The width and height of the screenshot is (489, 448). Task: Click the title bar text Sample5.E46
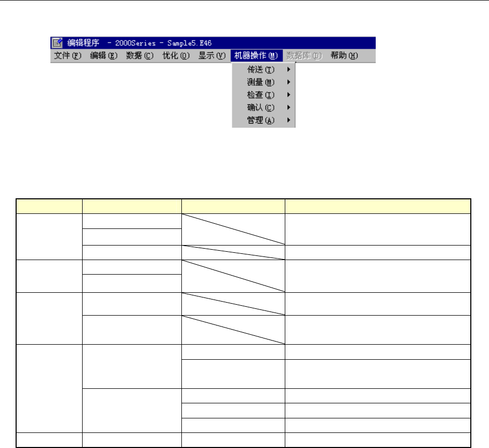189,43
